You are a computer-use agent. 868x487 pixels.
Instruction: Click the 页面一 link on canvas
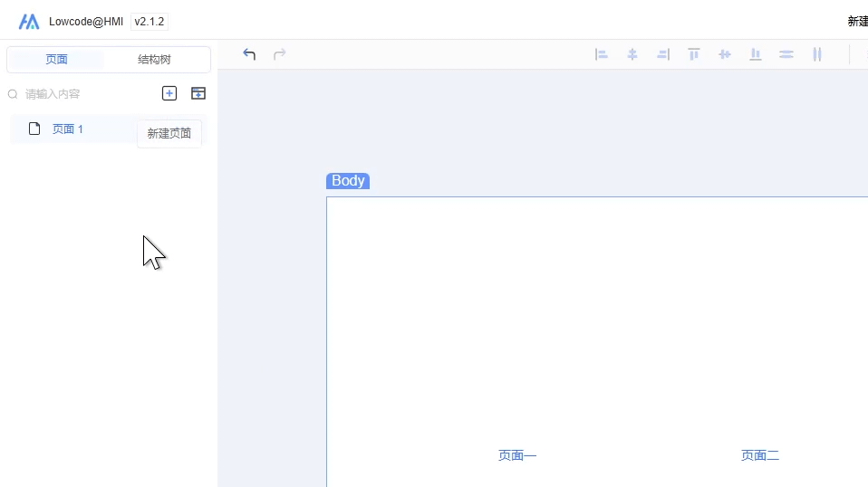click(x=517, y=455)
